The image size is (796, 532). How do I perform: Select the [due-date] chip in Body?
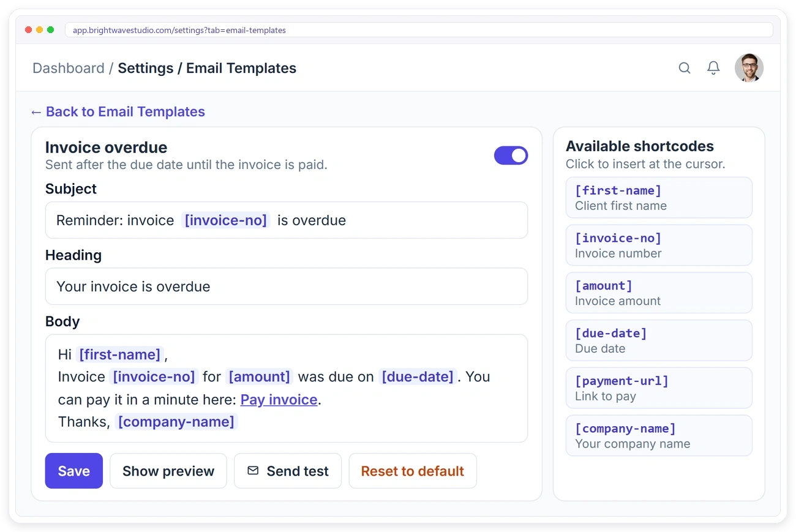(x=418, y=377)
